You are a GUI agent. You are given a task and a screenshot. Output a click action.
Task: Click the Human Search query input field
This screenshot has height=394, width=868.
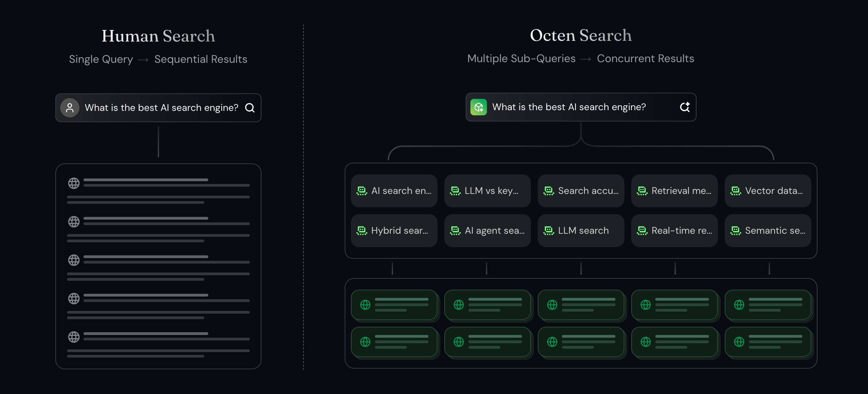tap(158, 108)
